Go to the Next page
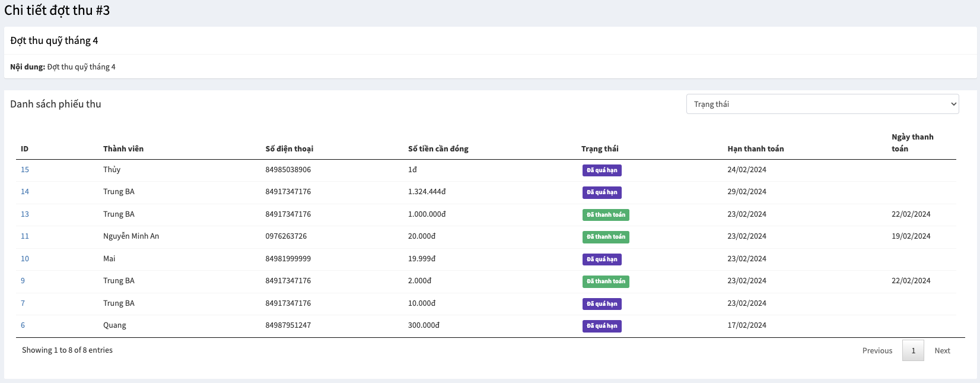The height and width of the screenshot is (383, 980). tap(942, 350)
